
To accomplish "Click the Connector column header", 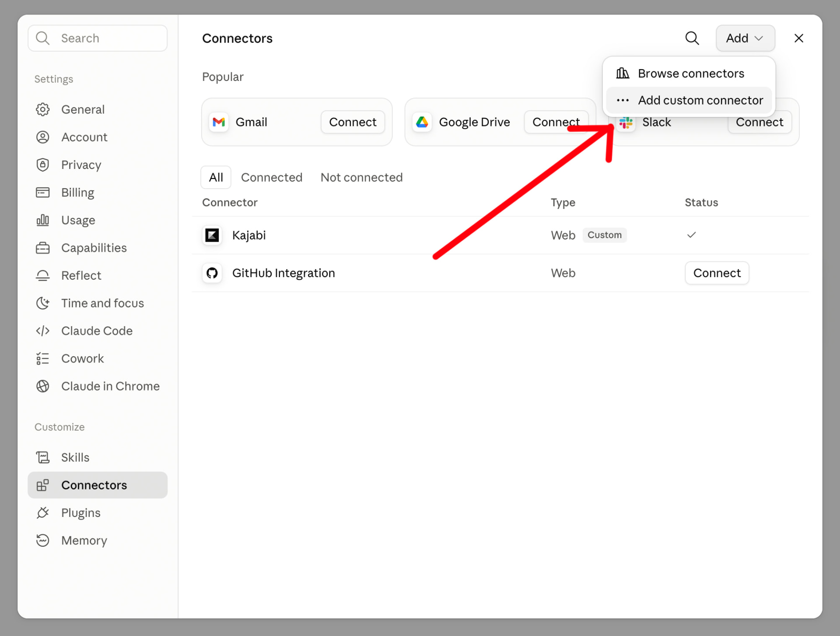I will click(x=230, y=202).
